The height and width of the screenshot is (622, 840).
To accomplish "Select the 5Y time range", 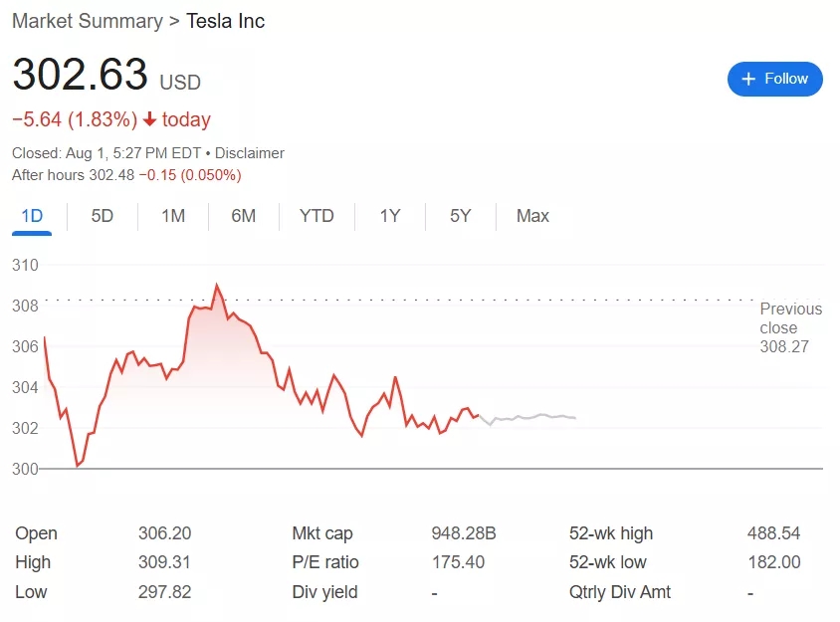I will pos(460,216).
